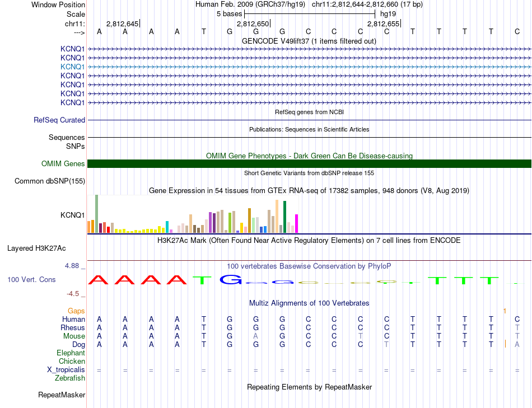The image size is (532, 408).
Task: Click the X_tropicalis alignment row label
Action: pos(66,370)
